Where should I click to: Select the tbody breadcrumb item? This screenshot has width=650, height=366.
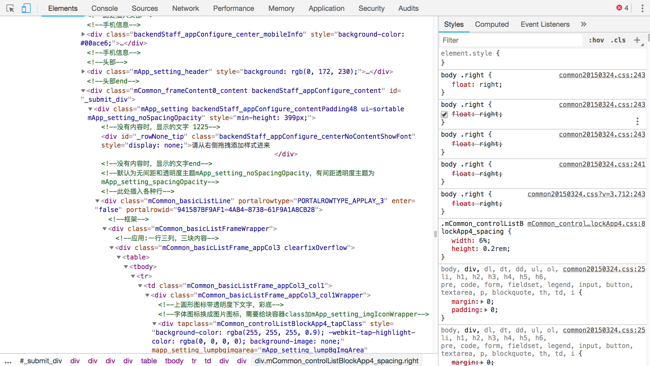pos(174,361)
